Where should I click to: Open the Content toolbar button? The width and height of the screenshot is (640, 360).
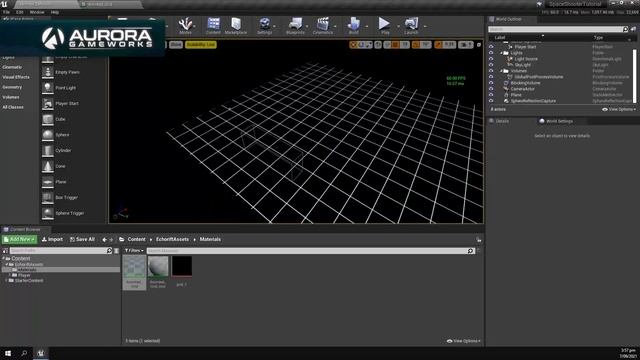coord(213,26)
